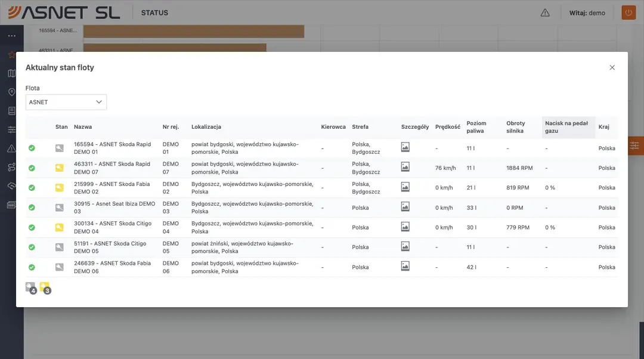The height and width of the screenshot is (359, 644).
Task: Select vehicle name 30915 - Asnet Seat Ibiza DEMO 03
Action: pyautogui.click(x=114, y=208)
